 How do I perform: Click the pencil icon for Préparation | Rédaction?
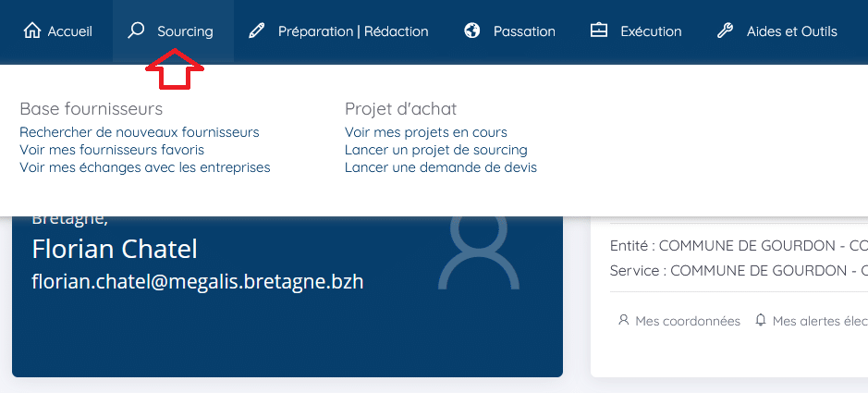(x=257, y=31)
